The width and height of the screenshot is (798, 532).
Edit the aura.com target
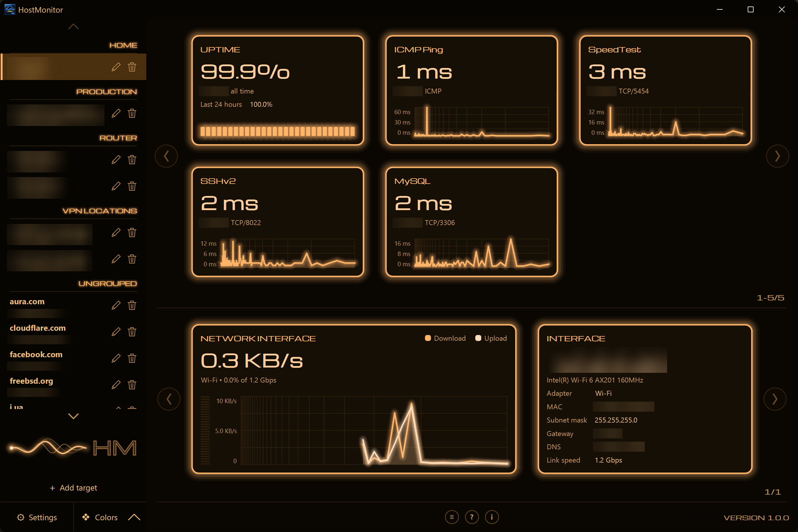[116, 305]
